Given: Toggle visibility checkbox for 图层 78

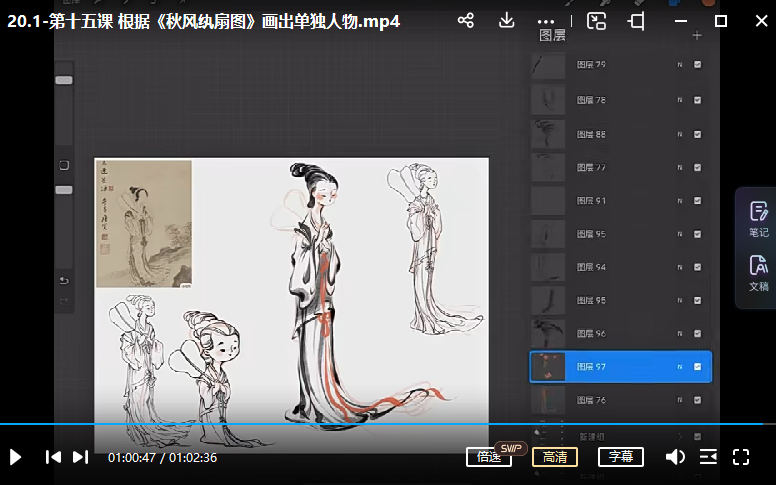Looking at the screenshot, I should (697, 100).
